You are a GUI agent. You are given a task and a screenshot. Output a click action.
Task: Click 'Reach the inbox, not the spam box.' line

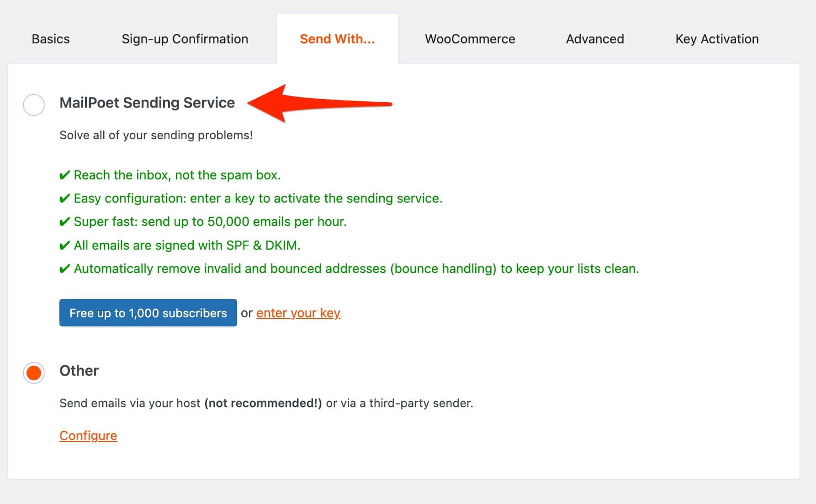coord(170,175)
